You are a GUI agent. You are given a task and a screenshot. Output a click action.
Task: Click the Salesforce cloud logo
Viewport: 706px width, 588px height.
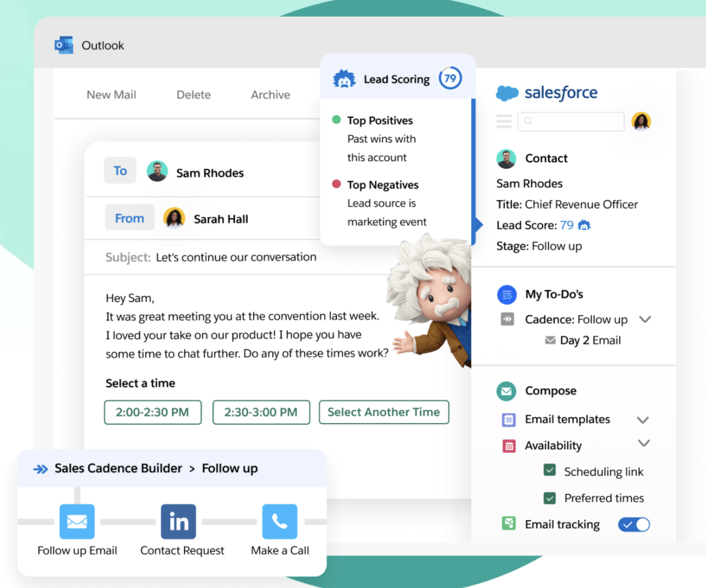[x=507, y=93]
